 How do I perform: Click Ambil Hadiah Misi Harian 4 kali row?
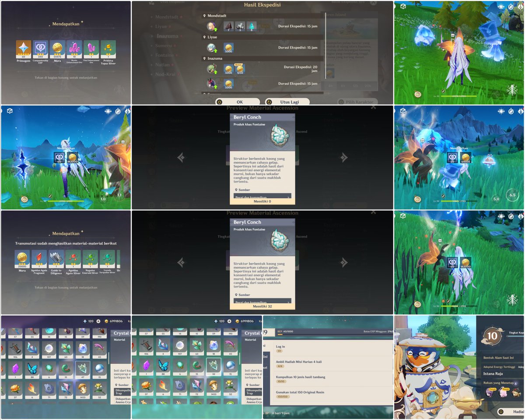click(x=333, y=364)
